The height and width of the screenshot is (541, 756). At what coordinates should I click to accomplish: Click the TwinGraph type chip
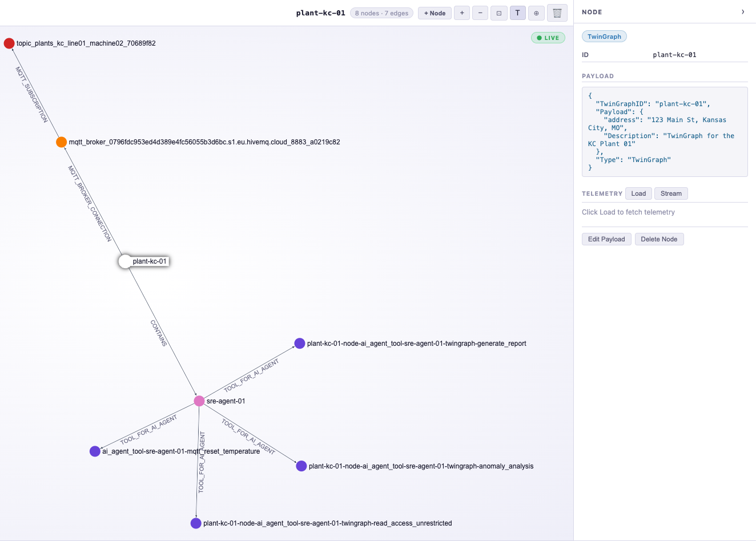point(604,36)
